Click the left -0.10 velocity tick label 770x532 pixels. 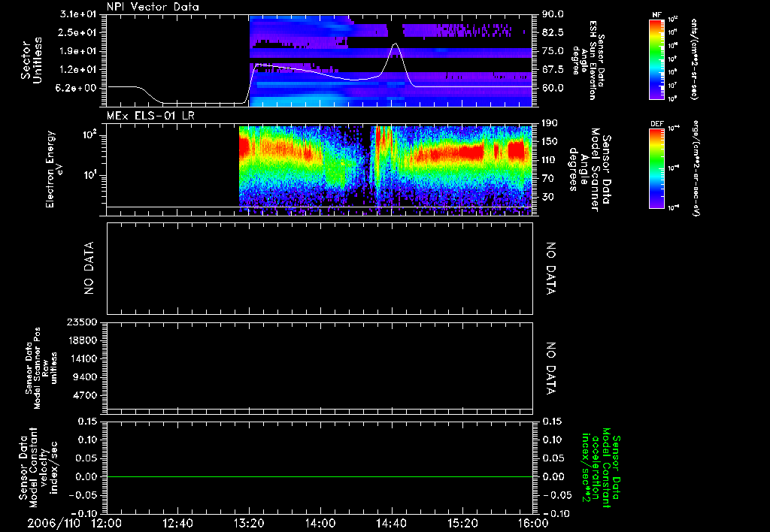coord(83,513)
